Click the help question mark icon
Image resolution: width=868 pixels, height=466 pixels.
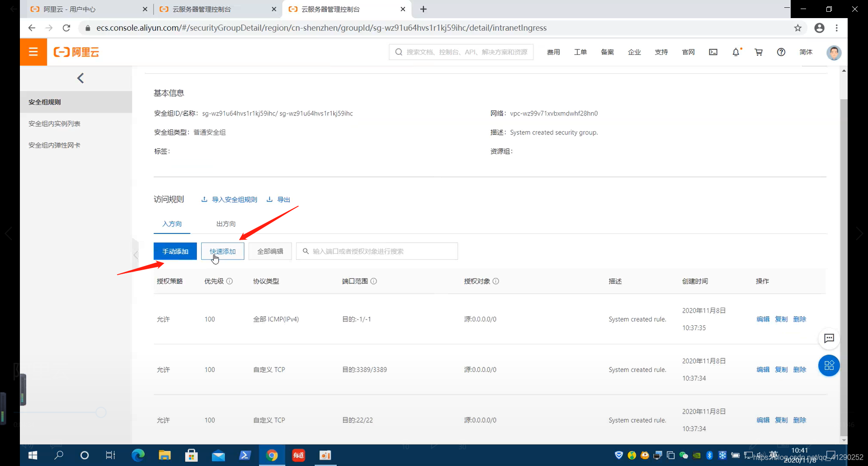(781, 52)
